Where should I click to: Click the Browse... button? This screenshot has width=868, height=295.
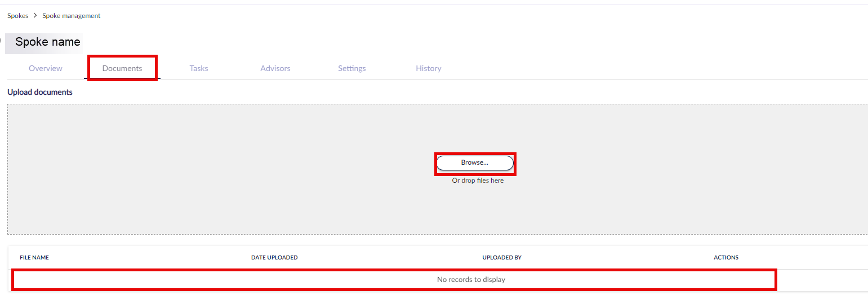pos(475,162)
